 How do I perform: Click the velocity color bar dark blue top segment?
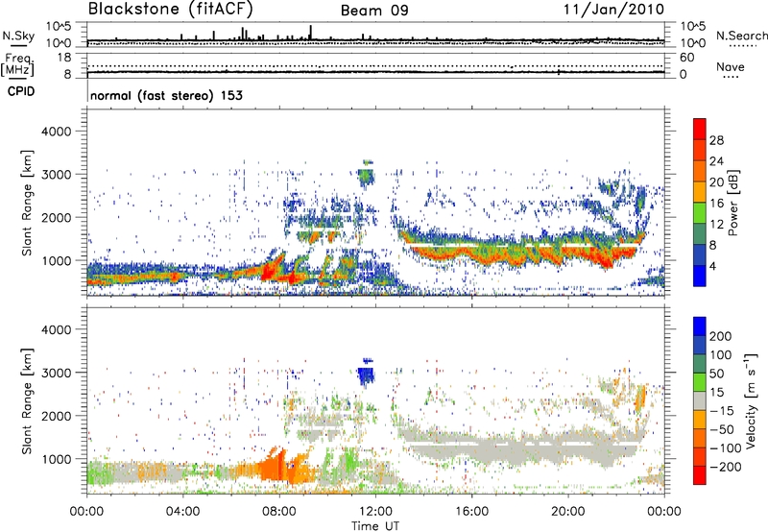point(700,326)
